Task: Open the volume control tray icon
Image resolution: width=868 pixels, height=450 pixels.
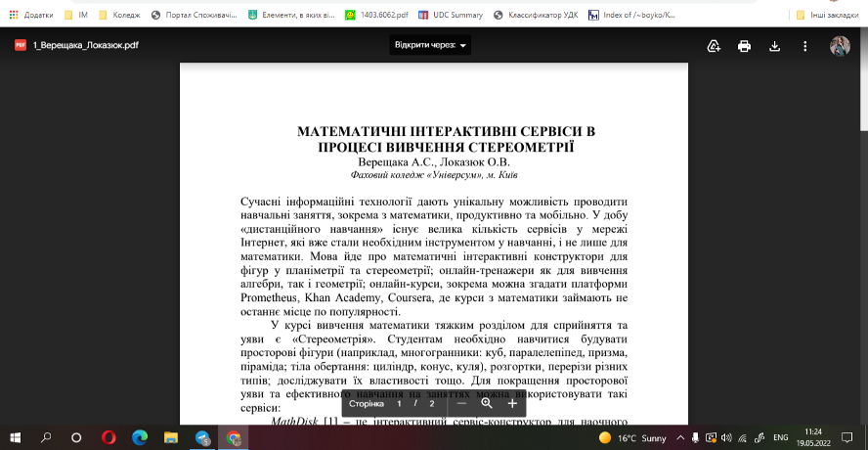Action: [x=727, y=438]
